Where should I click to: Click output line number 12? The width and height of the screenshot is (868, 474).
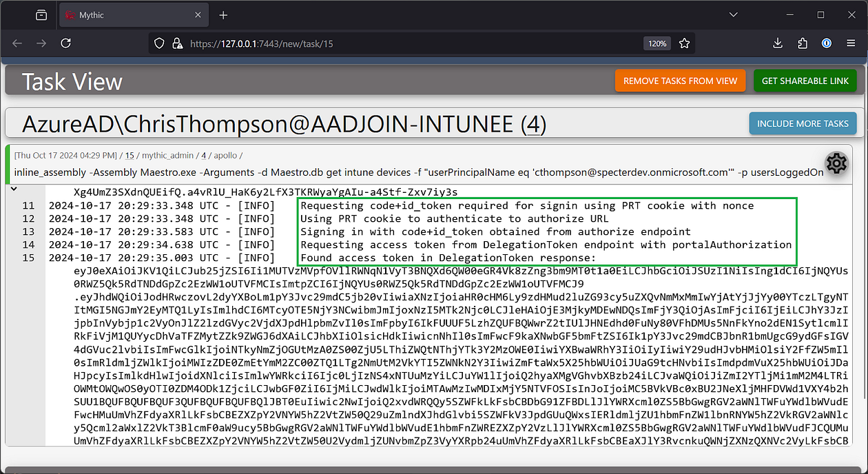[28, 218]
